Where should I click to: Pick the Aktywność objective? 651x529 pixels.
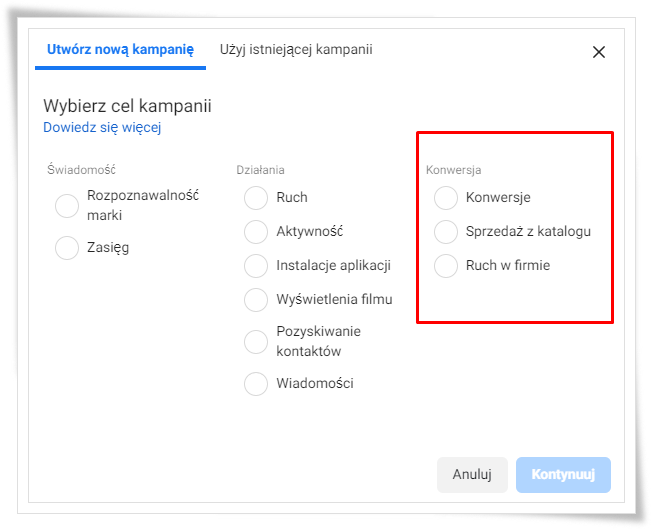coord(256,232)
